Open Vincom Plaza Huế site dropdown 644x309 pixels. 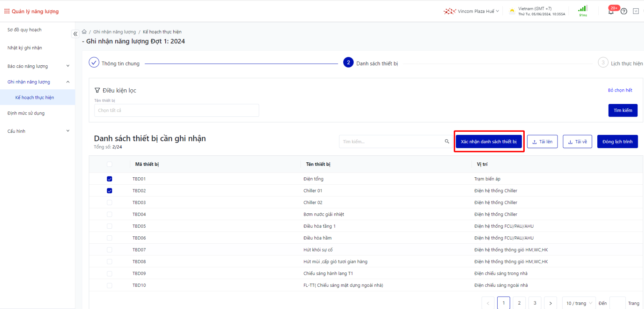tap(472, 11)
